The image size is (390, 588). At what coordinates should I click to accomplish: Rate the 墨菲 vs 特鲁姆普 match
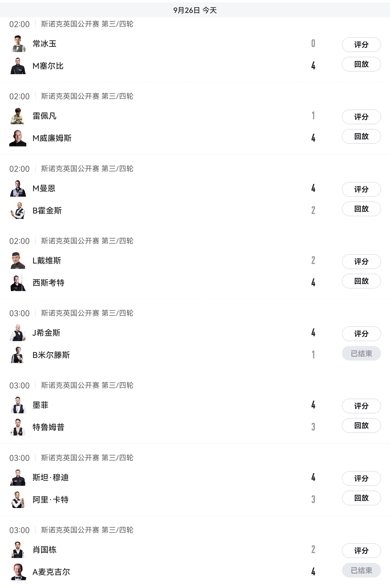point(361,406)
